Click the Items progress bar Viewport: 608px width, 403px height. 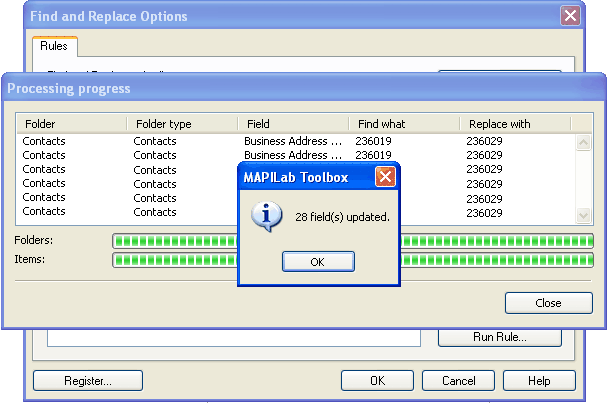tap(352, 260)
